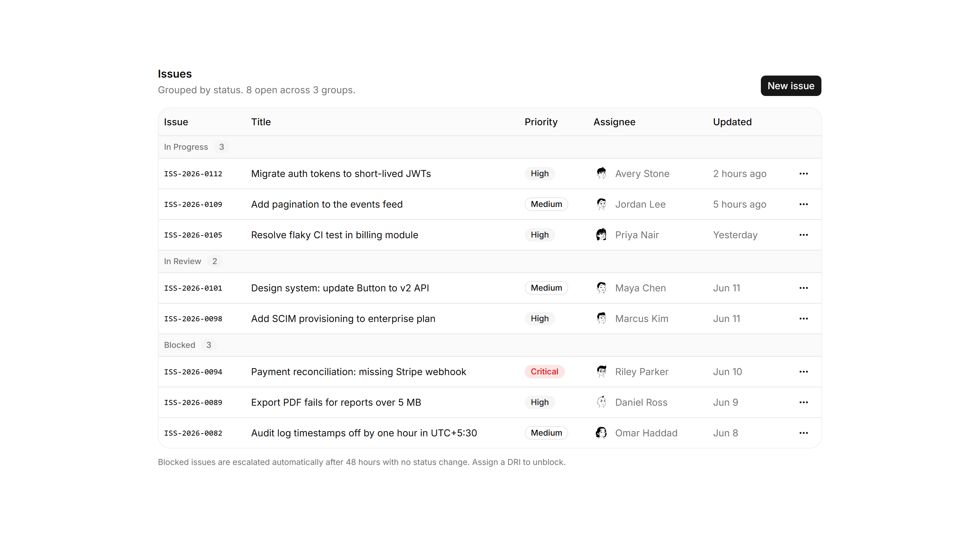Click High badge on the JWT migration row

539,174
